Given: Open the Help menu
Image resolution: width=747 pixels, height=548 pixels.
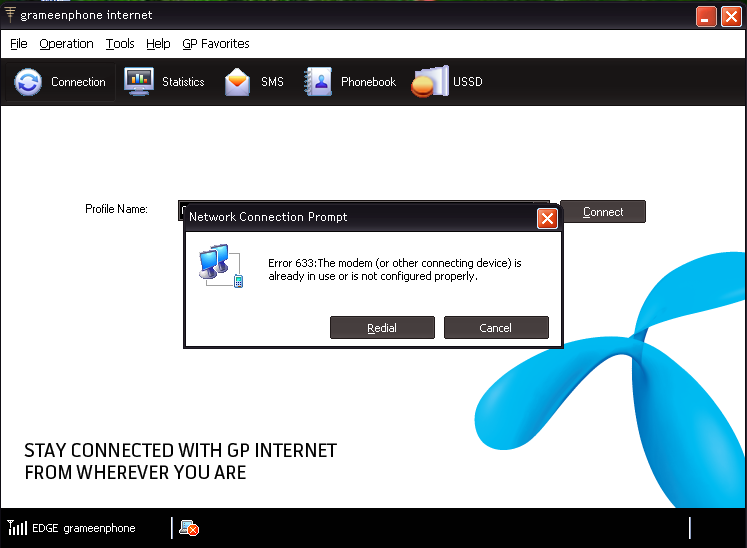Looking at the screenshot, I should click(158, 44).
